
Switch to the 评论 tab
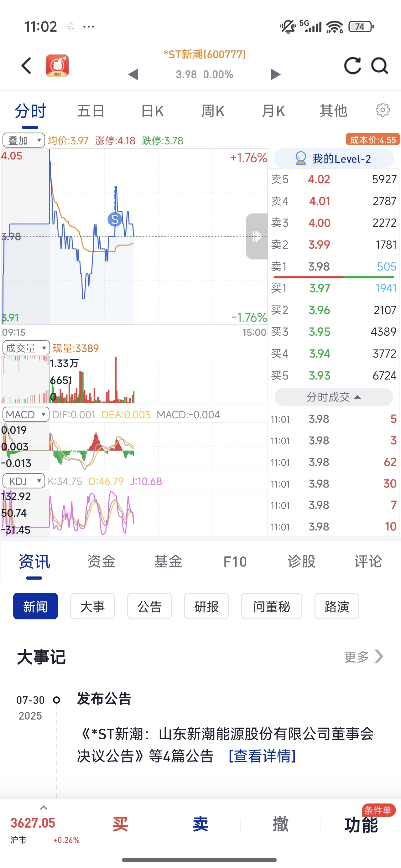(x=368, y=562)
